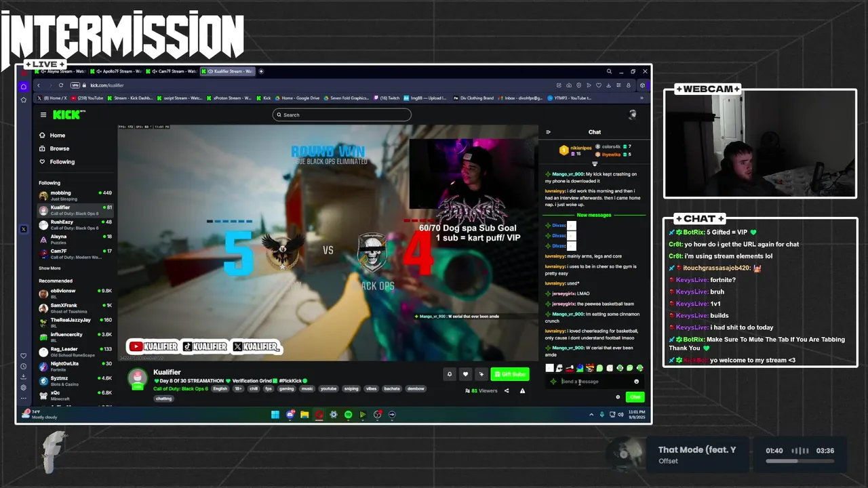
Task: Open (16) Twitch bookmark
Action: 386,98
